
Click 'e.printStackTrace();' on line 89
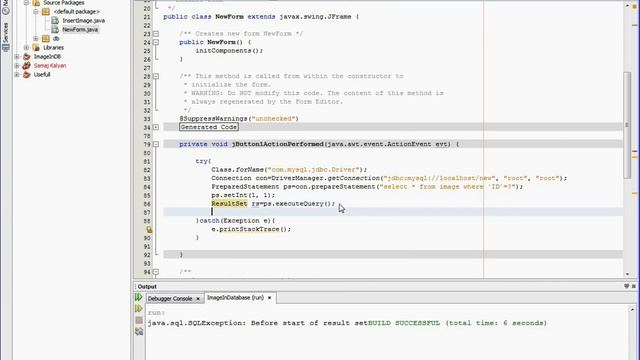pyautogui.click(x=251, y=229)
